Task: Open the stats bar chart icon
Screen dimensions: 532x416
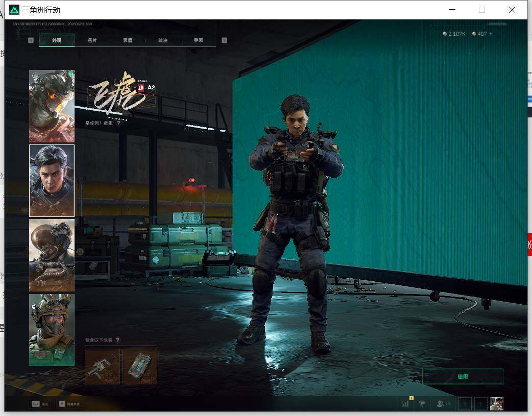Action: tap(405, 404)
